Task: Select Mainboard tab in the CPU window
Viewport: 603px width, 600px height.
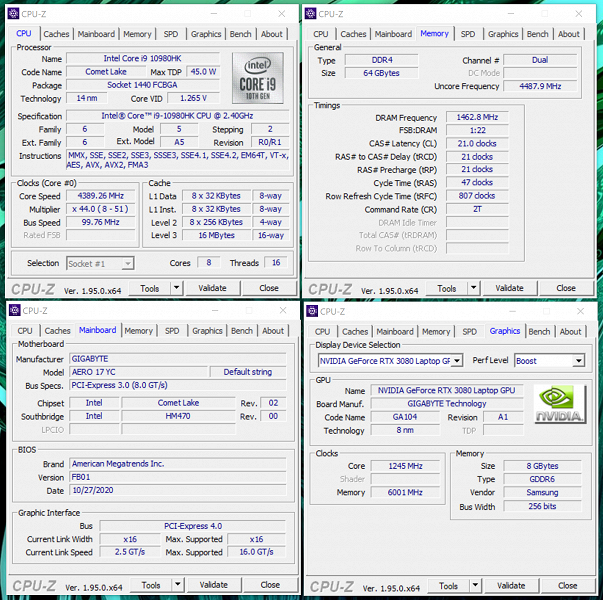Action: tap(96, 34)
